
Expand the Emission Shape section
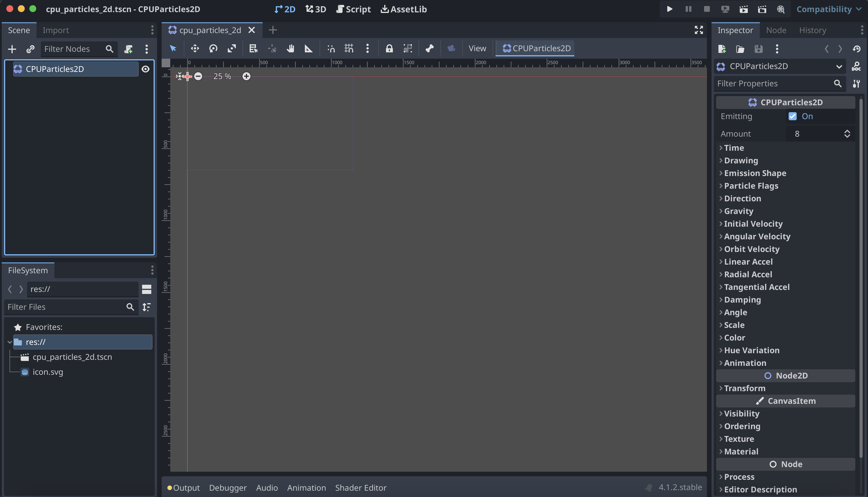point(755,173)
